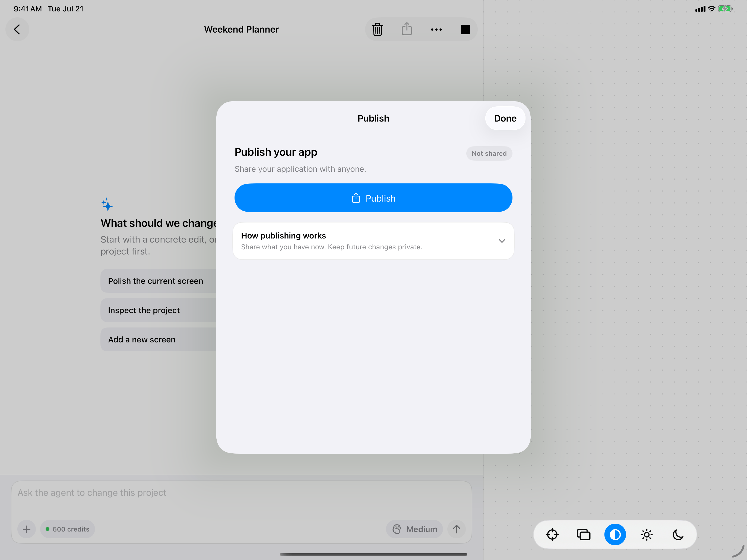Screen dimensions: 747x560
Task: Click the black square stop icon
Action: point(465,30)
